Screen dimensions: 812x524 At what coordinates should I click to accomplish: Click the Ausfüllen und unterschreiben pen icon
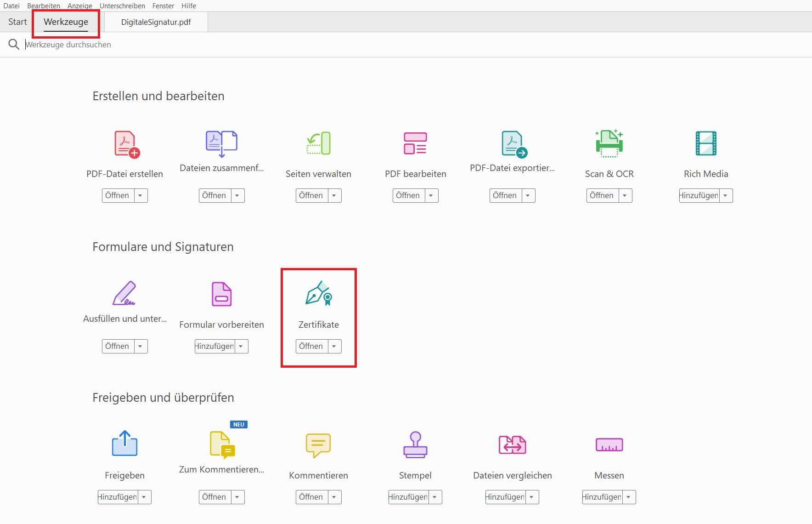pos(124,293)
